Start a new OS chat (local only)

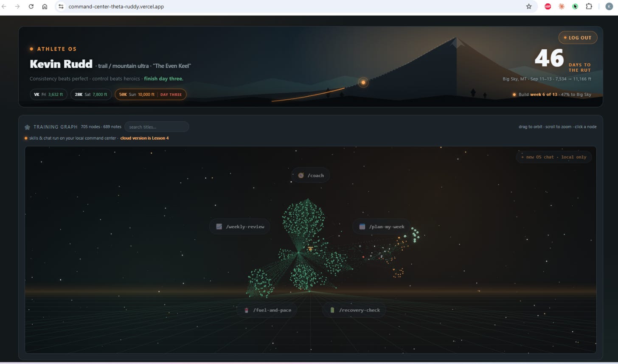pyautogui.click(x=554, y=157)
